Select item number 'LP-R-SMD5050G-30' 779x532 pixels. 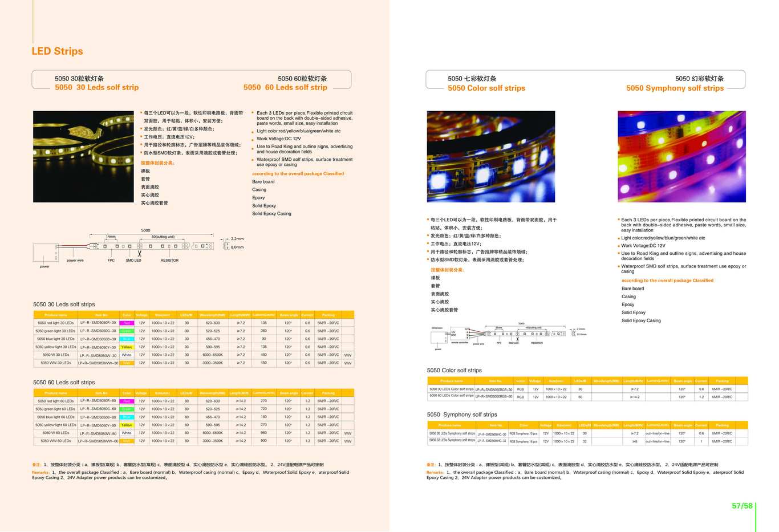click(98, 331)
